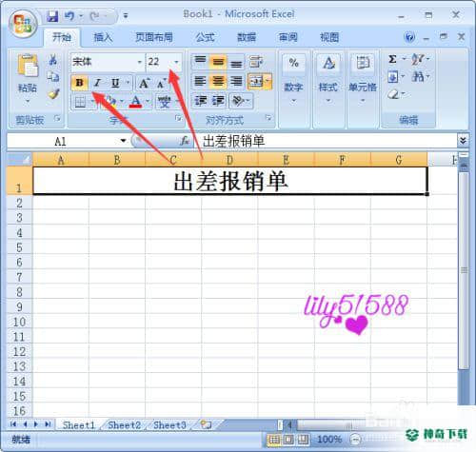Click the Increase Indent icon
This screenshot has height=452, width=476.
[x=218, y=101]
